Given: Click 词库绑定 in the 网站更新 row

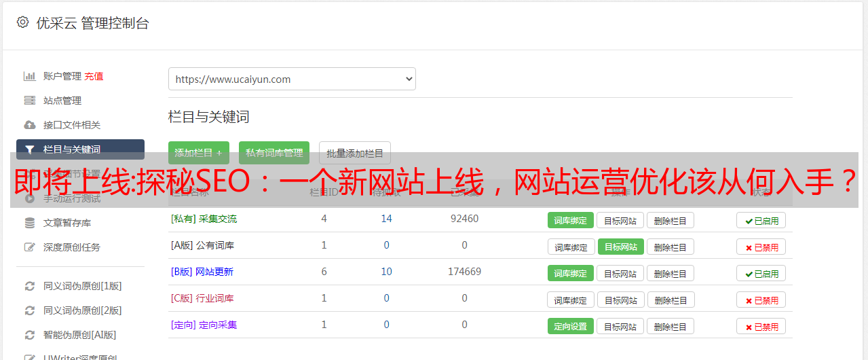Looking at the screenshot, I should click(x=571, y=273).
